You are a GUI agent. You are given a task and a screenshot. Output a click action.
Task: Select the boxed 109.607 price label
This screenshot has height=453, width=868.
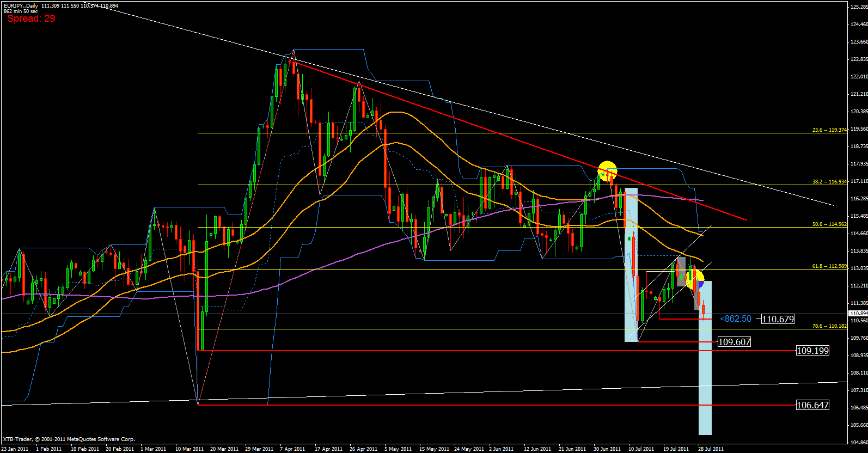(734, 342)
